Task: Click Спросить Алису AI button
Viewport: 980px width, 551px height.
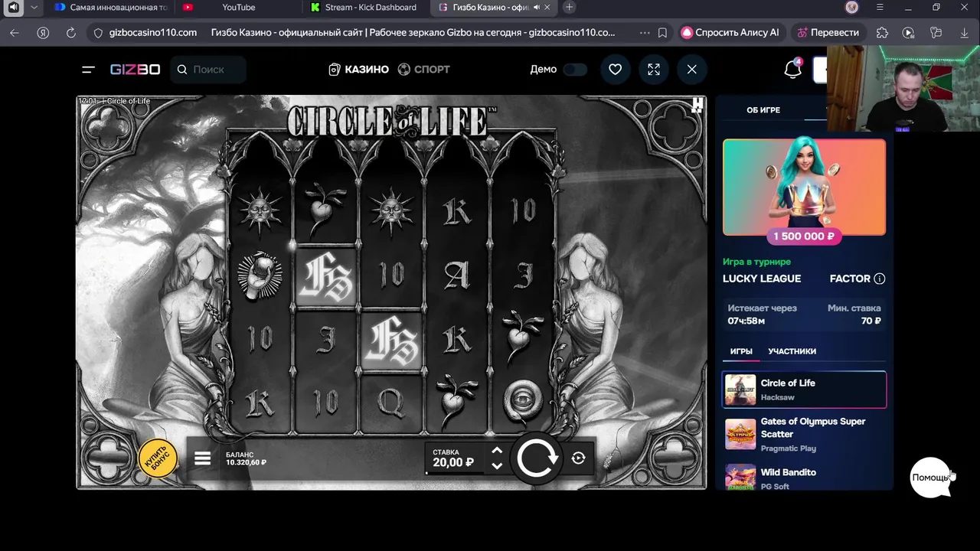Action: [x=730, y=33]
